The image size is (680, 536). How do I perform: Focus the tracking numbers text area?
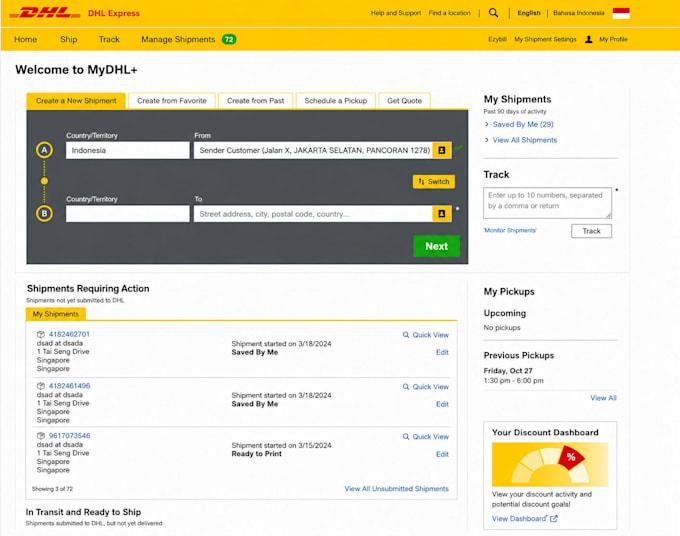coord(547,203)
